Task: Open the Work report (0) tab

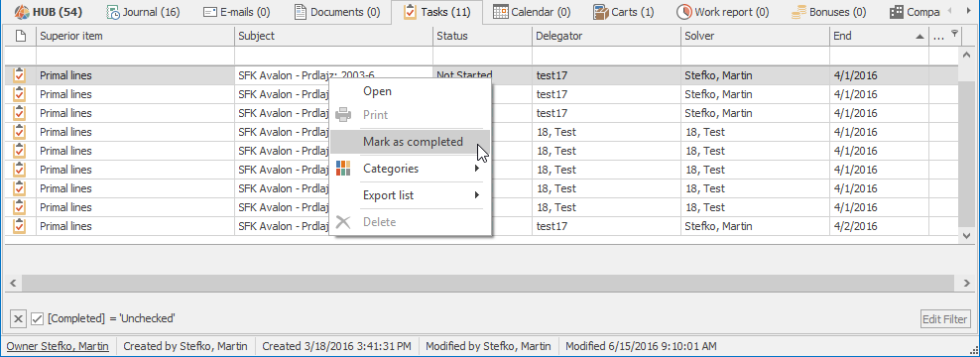Action: (723, 12)
